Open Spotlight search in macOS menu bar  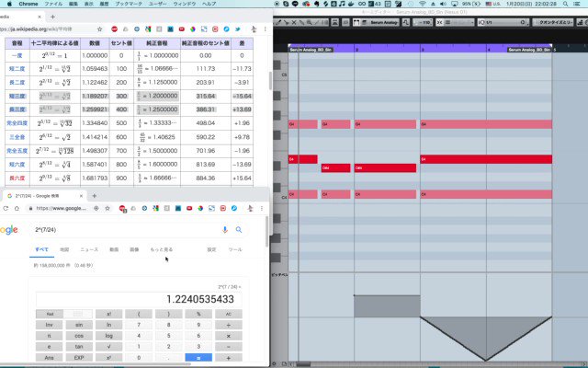(x=565, y=4)
